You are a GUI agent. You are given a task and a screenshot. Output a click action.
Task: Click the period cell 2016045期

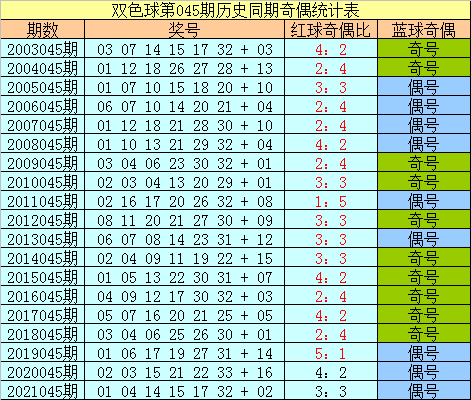point(42,296)
